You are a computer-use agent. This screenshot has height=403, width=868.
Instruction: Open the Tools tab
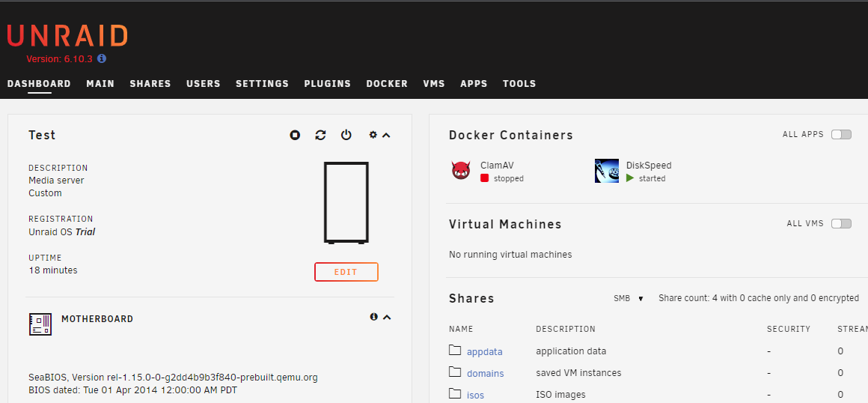(x=519, y=84)
